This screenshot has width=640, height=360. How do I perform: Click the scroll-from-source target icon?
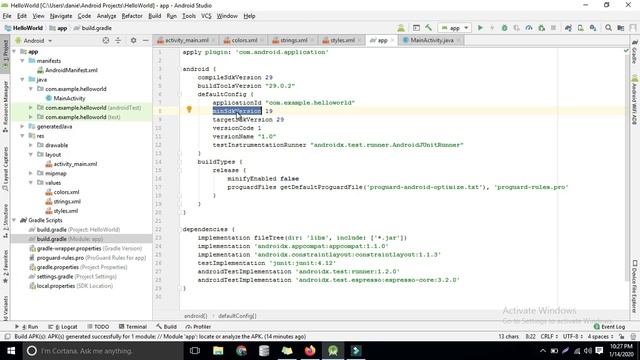point(106,40)
